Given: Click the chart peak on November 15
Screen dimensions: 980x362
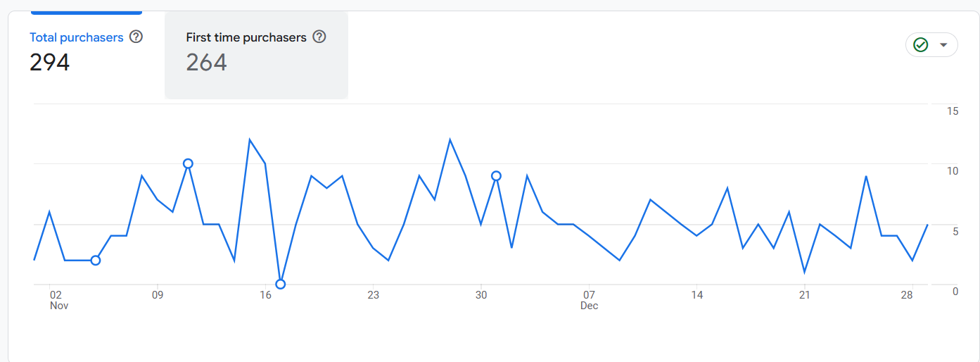Looking at the screenshot, I should click(250, 139).
